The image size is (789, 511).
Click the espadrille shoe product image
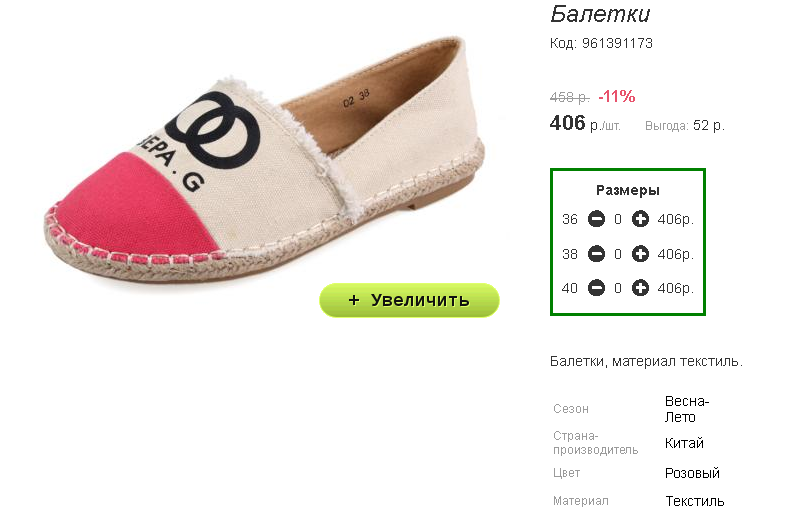264,161
